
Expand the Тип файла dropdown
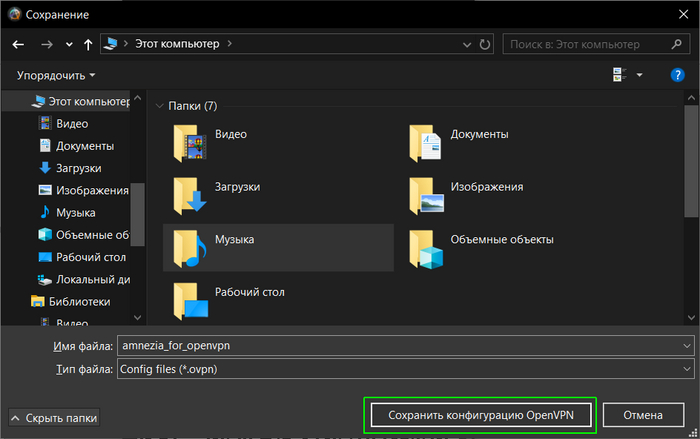684,369
